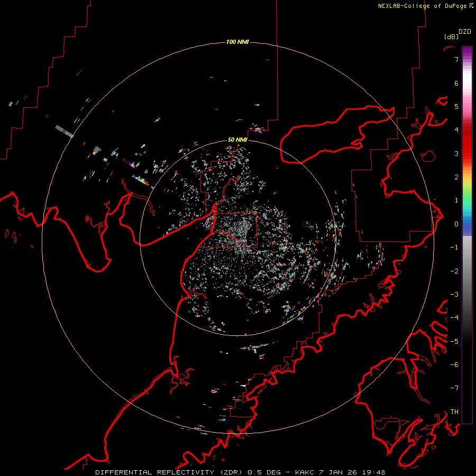Click the 0.5 DEG elevation text
Screen dimensions: 476x476
(x=265, y=472)
